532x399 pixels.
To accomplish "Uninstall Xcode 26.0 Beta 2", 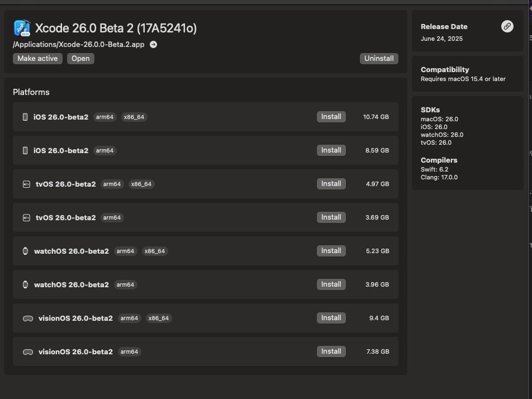I will (379, 58).
